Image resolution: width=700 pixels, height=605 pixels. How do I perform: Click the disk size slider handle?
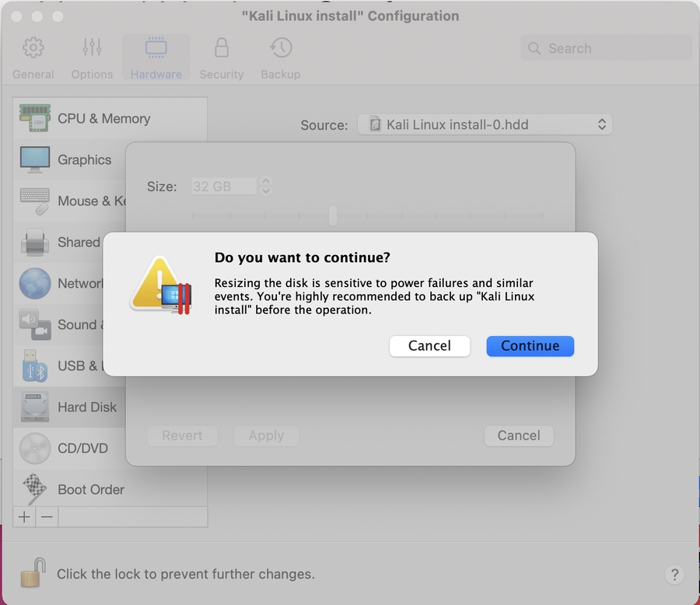click(x=333, y=215)
